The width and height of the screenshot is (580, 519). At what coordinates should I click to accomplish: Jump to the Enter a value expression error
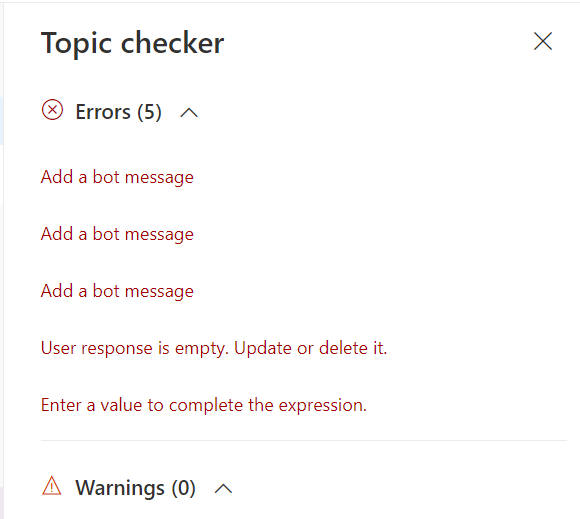coord(204,405)
